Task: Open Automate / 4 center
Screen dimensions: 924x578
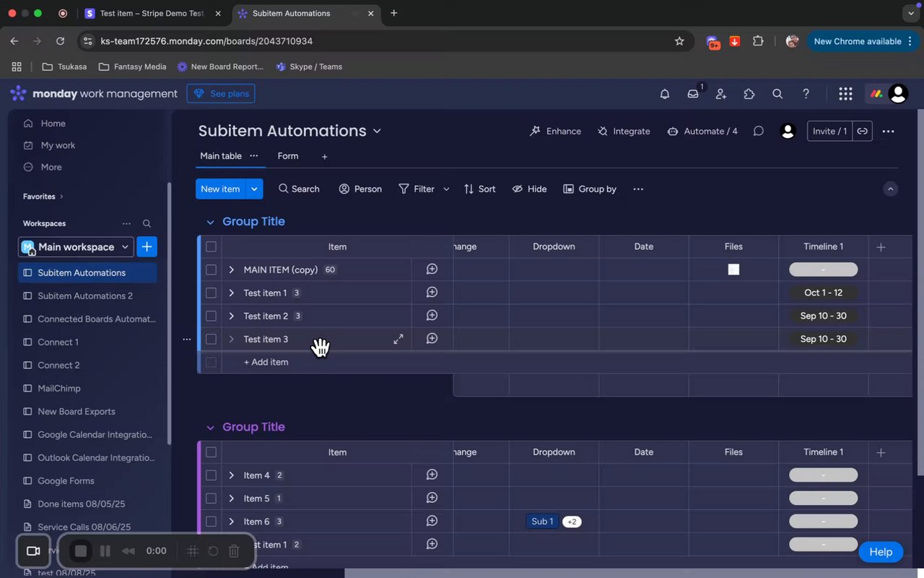Action: pos(702,131)
